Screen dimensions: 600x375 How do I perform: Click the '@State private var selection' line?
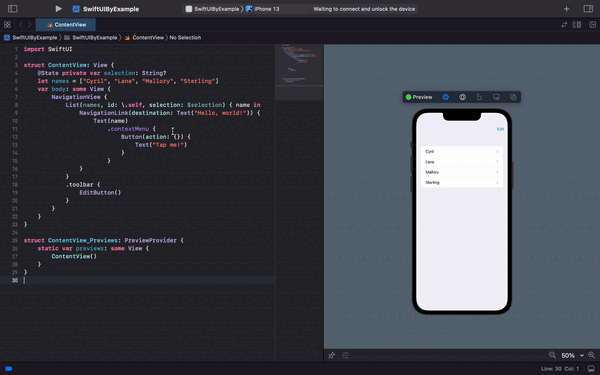102,73
